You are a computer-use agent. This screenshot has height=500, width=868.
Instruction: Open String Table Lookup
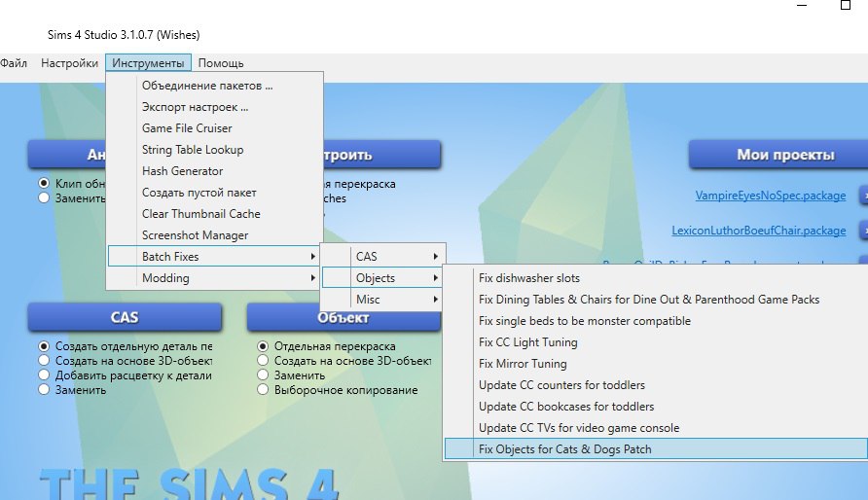(215, 150)
